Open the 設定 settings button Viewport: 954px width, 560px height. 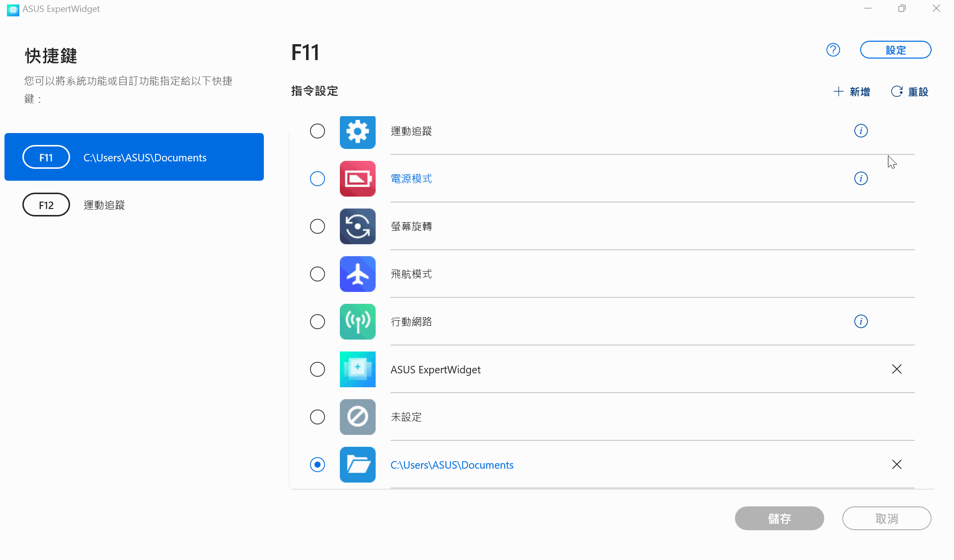[895, 50]
